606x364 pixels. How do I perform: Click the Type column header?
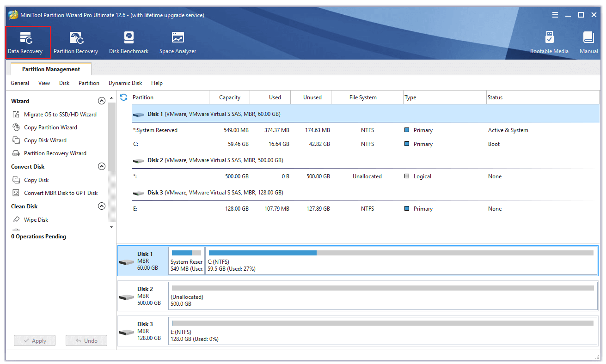444,97
